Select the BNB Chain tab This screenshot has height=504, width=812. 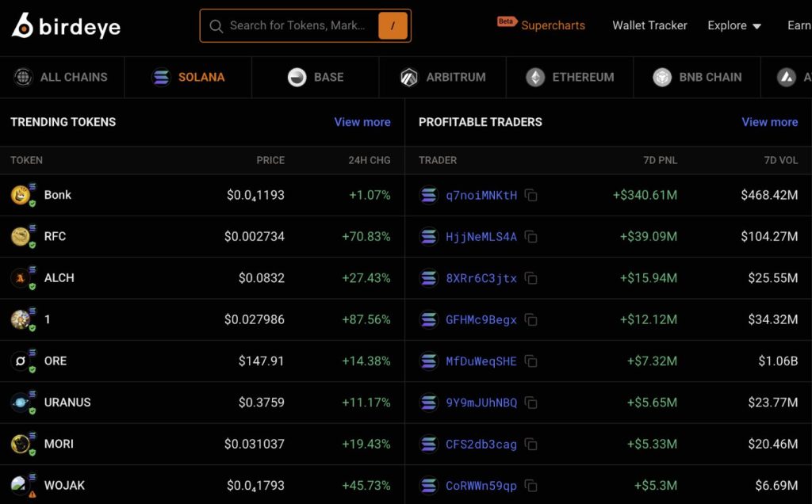697,78
